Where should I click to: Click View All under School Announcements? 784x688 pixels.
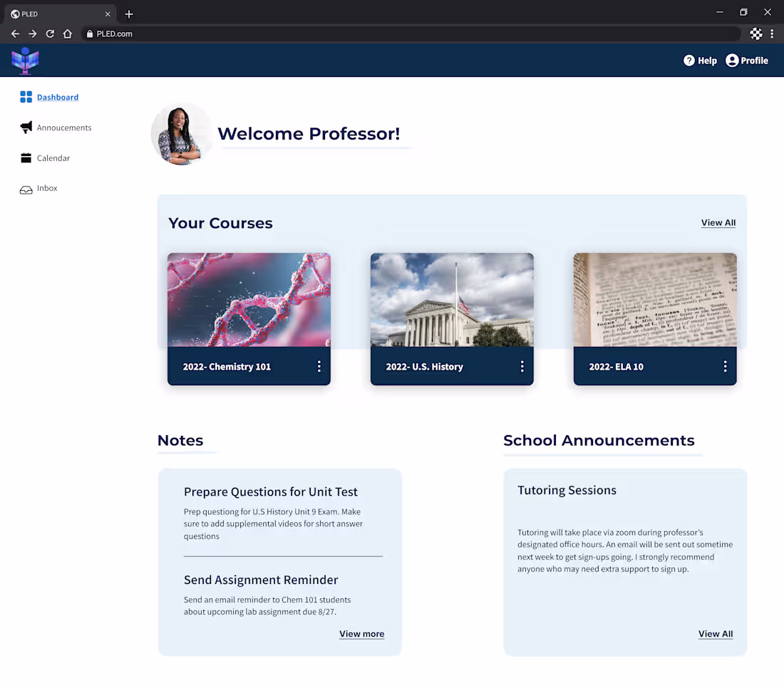click(715, 634)
